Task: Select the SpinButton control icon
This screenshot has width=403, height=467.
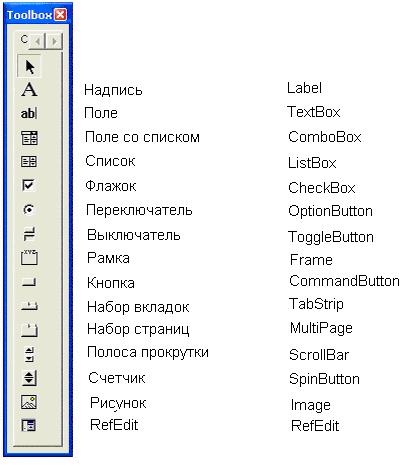Action: click(x=29, y=378)
